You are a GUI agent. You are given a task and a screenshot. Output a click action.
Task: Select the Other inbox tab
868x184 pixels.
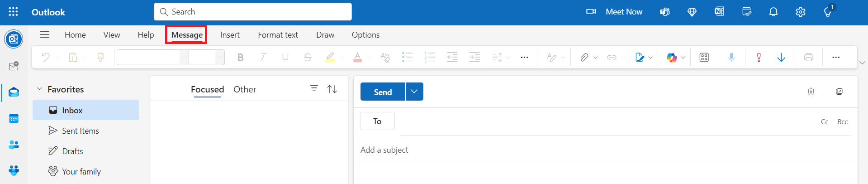click(245, 89)
